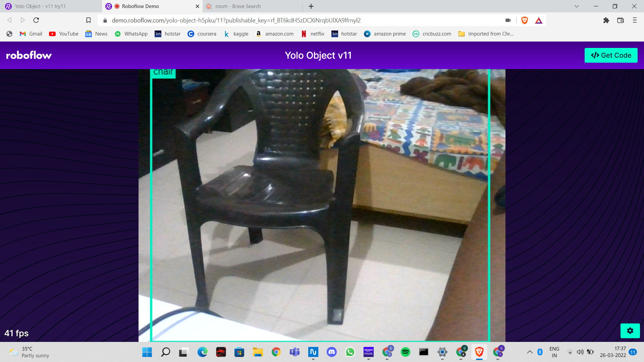Click the Get Code button
644x362 pixels.
(x=611, y=55)
